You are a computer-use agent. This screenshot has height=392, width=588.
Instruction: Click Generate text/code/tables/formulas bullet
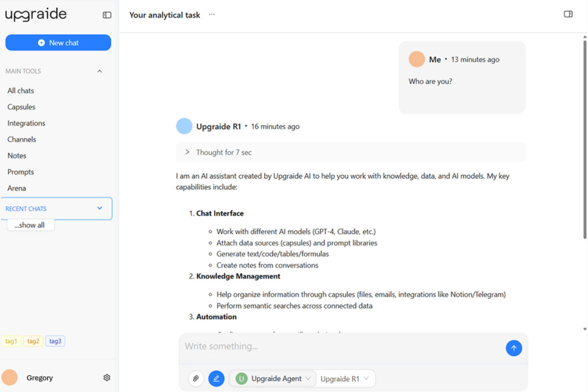pyautogui.click(x=272, y=254)
